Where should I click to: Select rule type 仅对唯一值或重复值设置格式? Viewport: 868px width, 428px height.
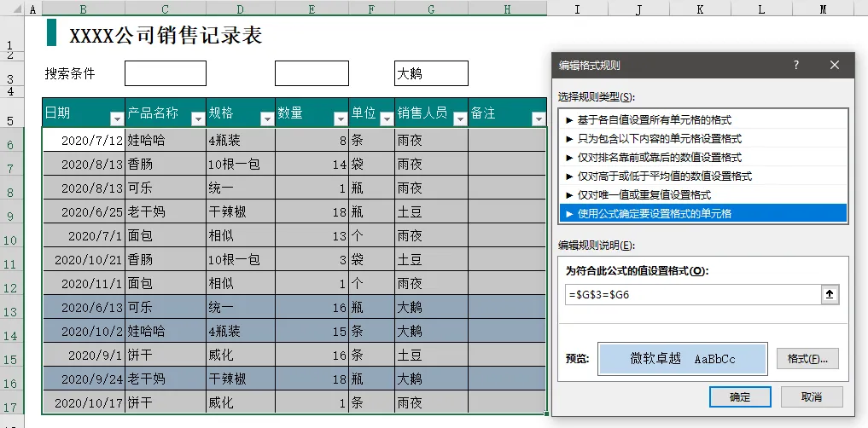[703, 194]
